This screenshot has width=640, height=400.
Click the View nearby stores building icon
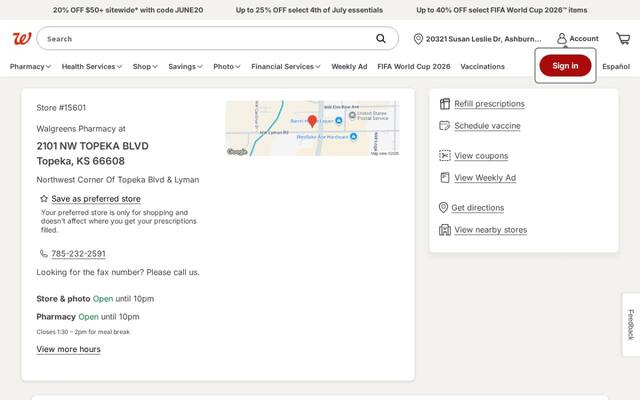[444, 230]
